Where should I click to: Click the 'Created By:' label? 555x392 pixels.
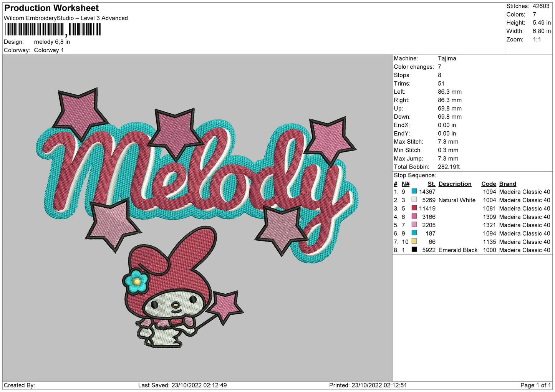tap(19, 385)
